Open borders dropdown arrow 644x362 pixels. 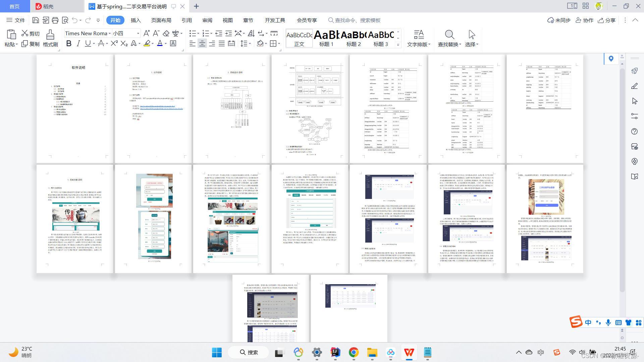279,44
